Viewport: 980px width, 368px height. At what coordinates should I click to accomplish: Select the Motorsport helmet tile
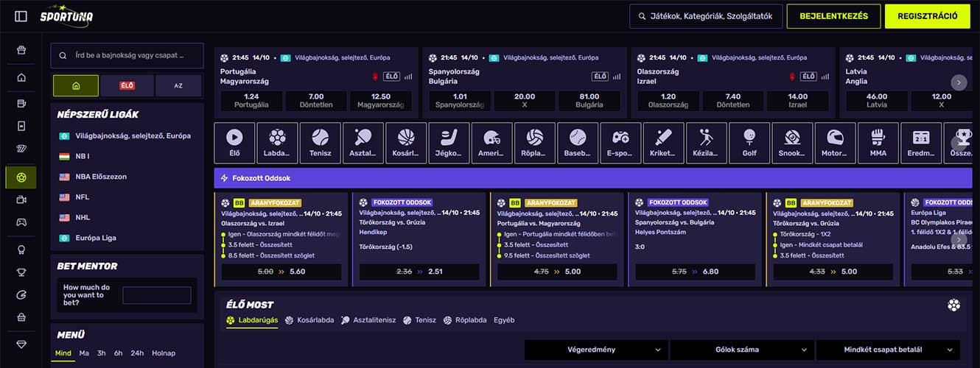click(x=835, y=143)
